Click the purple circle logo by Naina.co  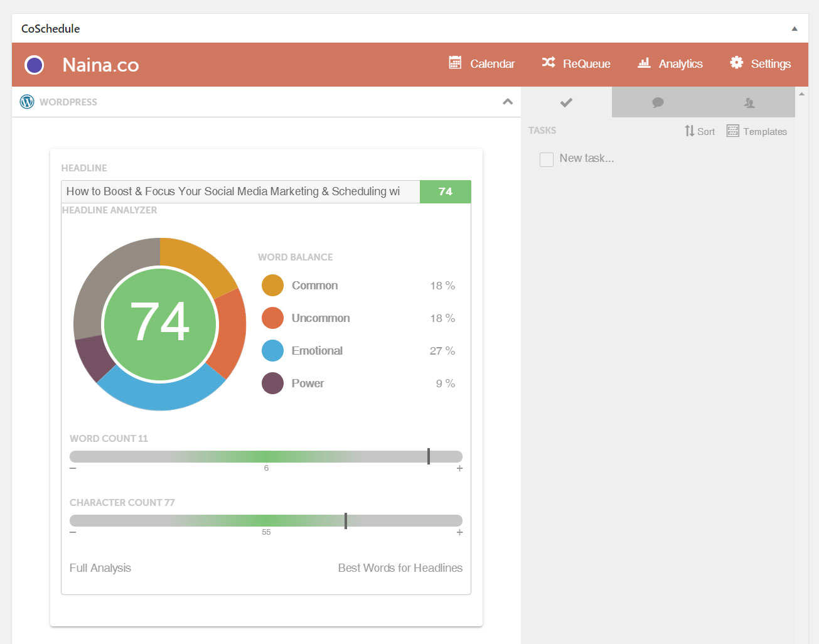[34, 65]
